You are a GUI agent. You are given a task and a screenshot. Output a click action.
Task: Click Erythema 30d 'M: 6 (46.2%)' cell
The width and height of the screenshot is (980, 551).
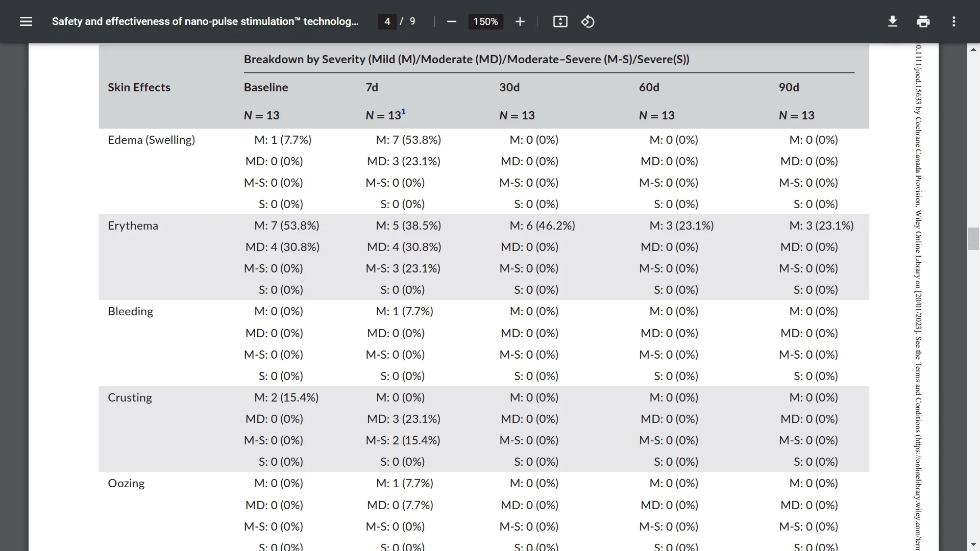[542, 226]
